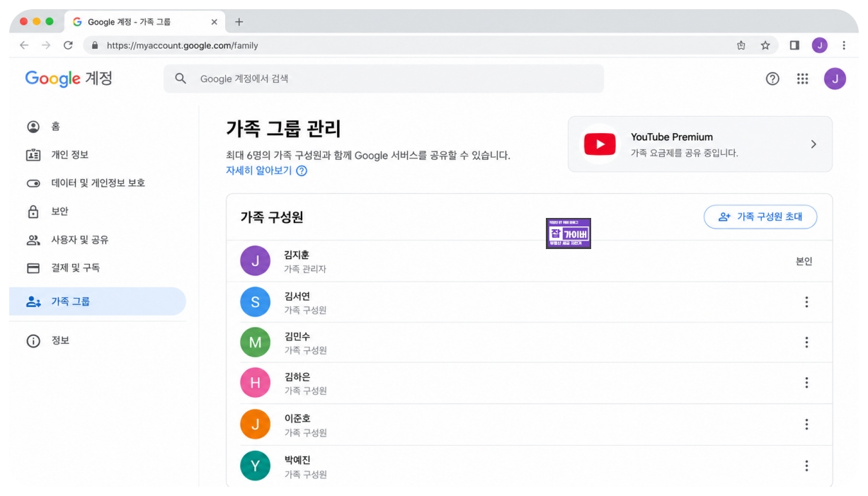
Task: Open options menu for 이준호
Action: tap(806, 425)
